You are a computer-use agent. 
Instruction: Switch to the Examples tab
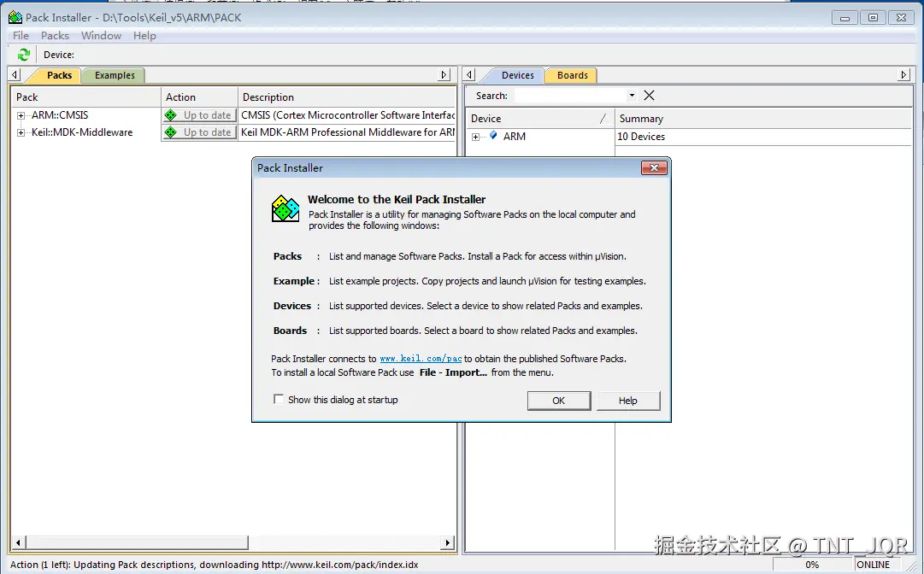point(115,75)
